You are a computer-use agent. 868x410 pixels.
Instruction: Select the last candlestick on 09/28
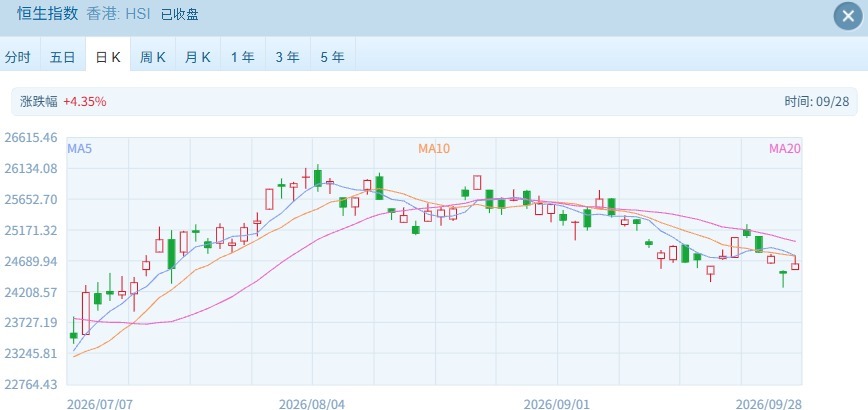pos(795,263)
